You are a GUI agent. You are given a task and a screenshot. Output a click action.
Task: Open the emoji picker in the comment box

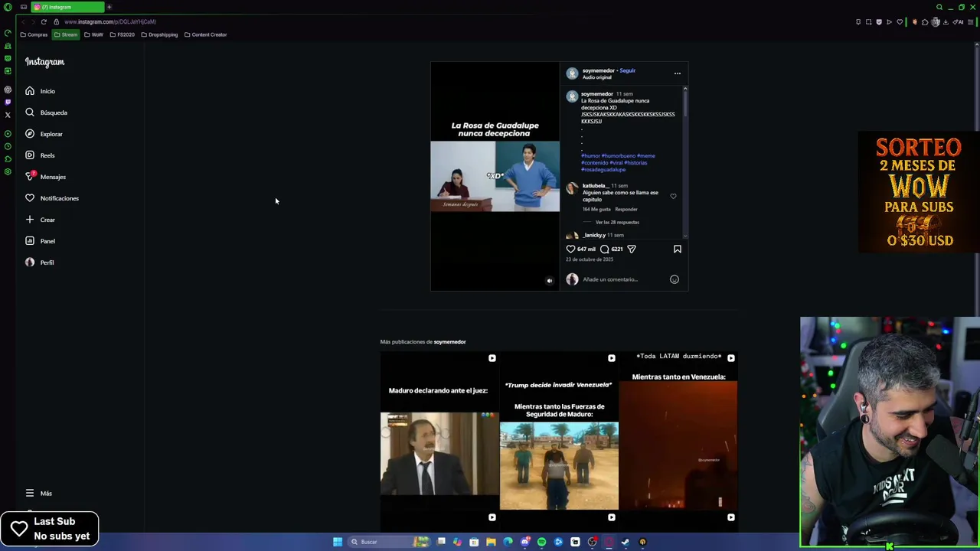(x=675, y=279)
